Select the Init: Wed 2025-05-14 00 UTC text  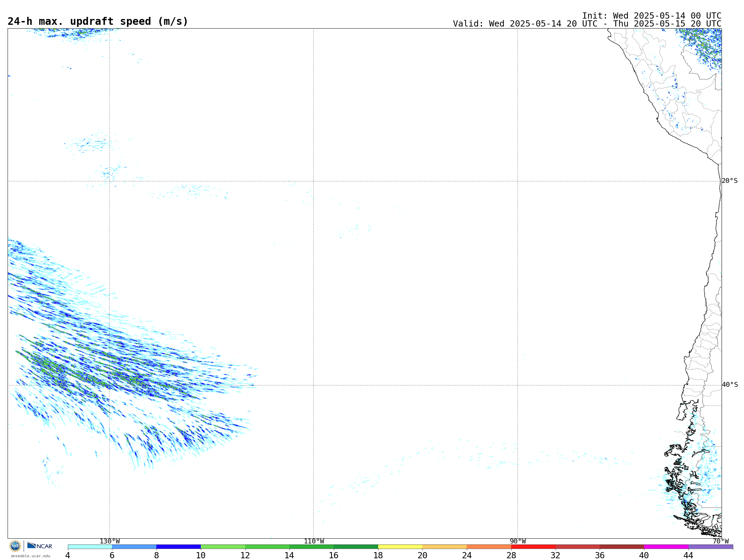click(652, 16)
